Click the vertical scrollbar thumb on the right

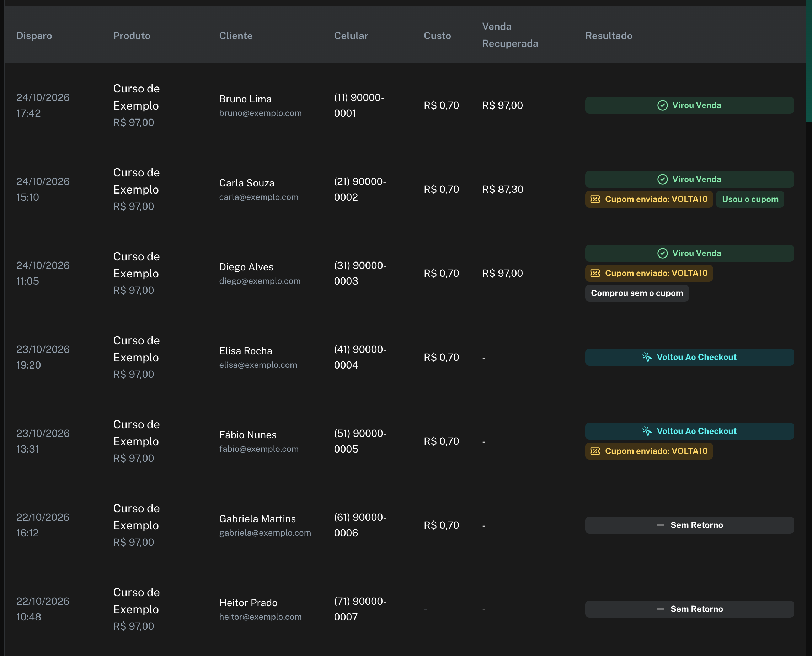808,61
